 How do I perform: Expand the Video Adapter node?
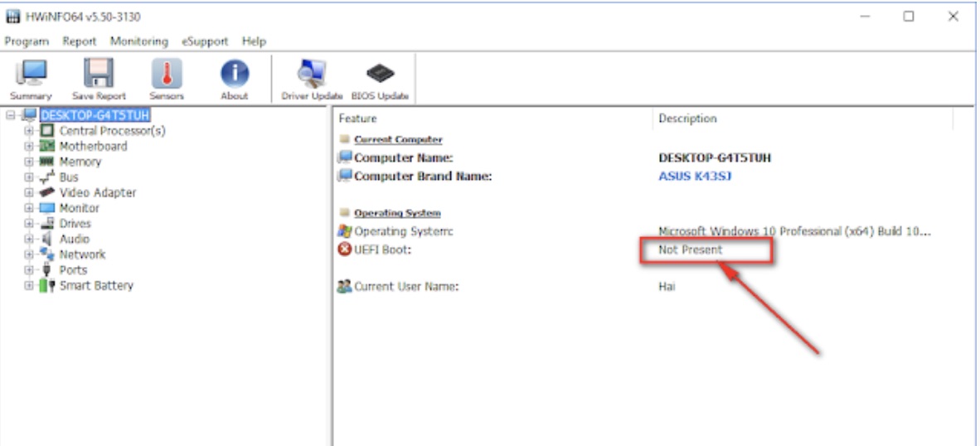tap(29, 192)
